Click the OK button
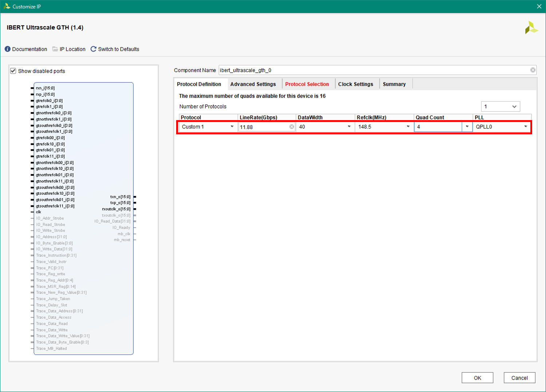 click(478, 378)
